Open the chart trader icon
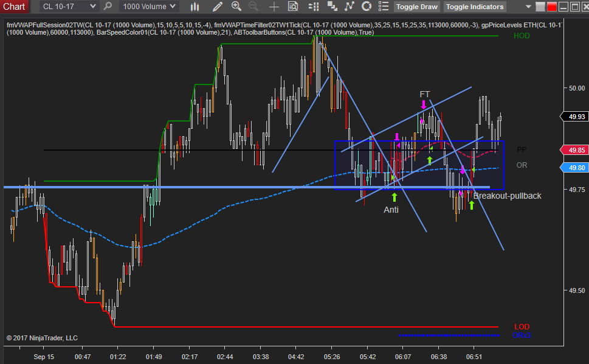Image resolution: width=589 pixels, height=364 pixels. point(313,7)
